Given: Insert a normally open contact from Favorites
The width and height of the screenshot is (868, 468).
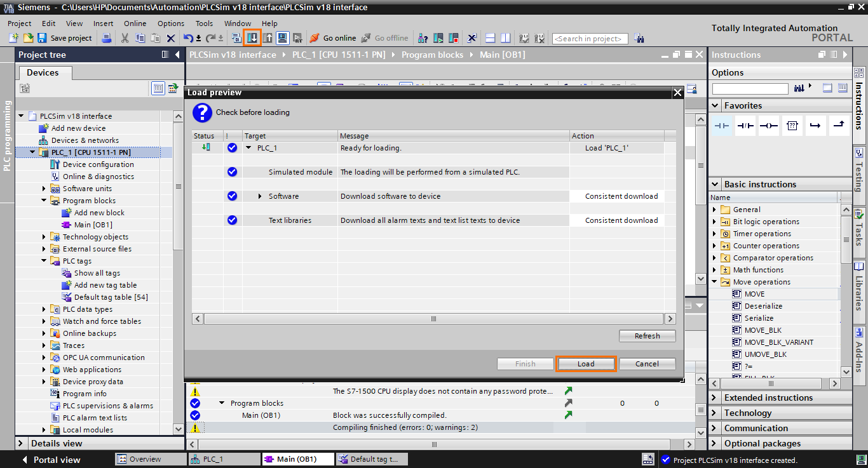Looking at the screenshot, I should (722, 126).
